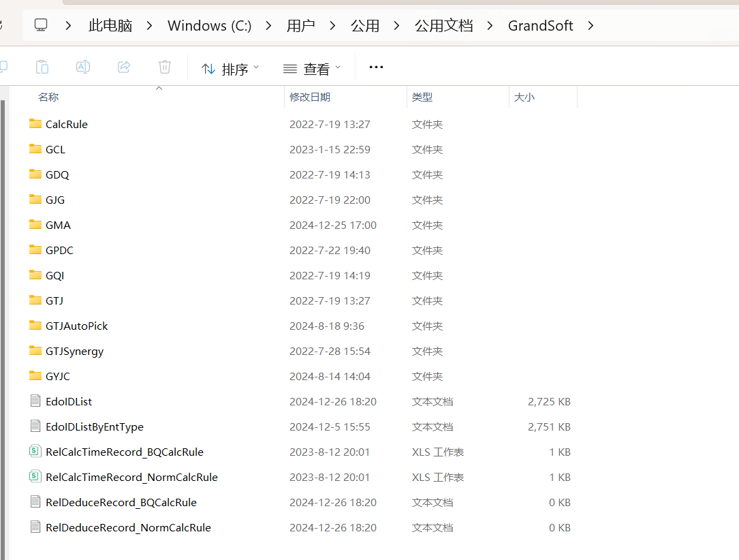This screenshot has height=560, width=739.
Task: Sort by the 名称 column header
Action: pos(48,97)
